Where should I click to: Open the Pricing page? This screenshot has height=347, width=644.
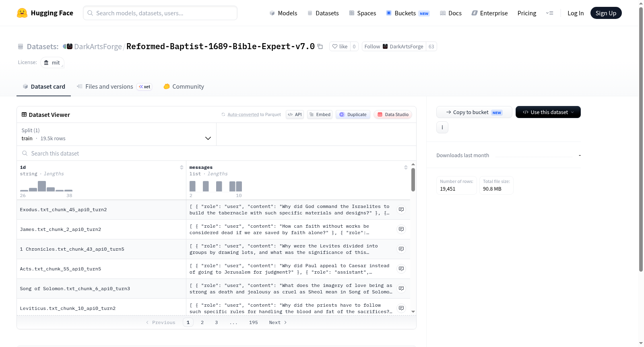(527, 13)
